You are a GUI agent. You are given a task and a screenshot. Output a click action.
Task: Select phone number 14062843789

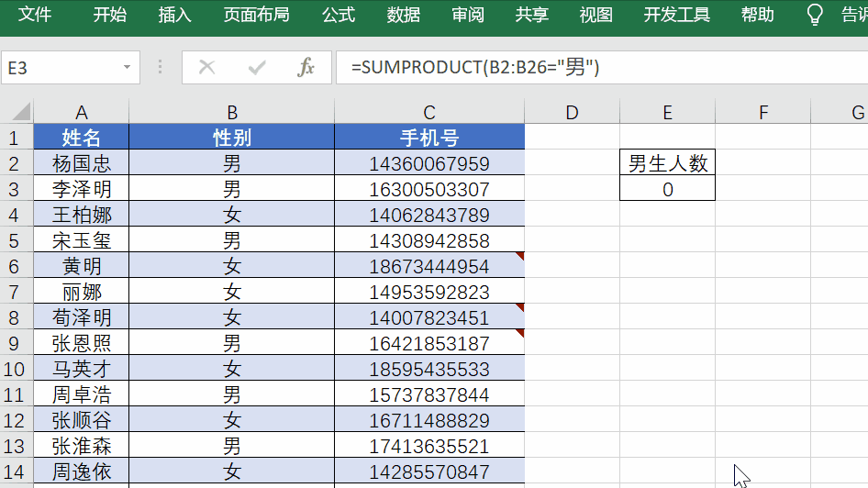click(429, 214)
